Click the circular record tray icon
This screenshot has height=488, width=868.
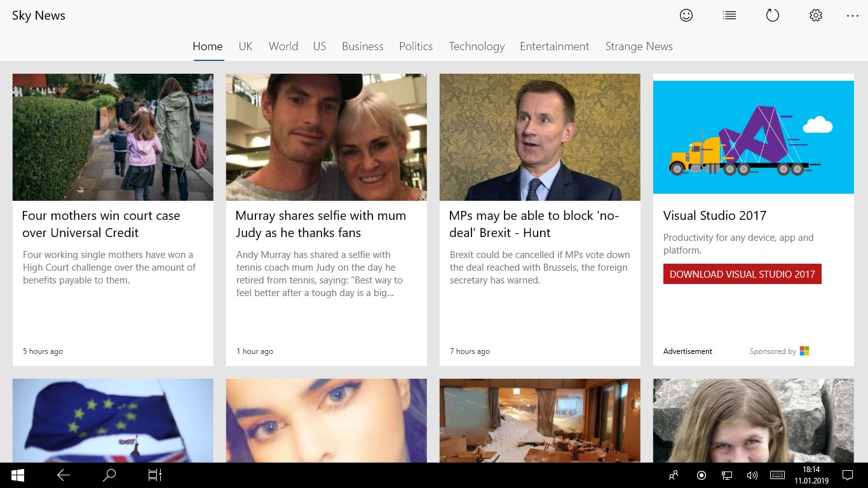point(702,475)
